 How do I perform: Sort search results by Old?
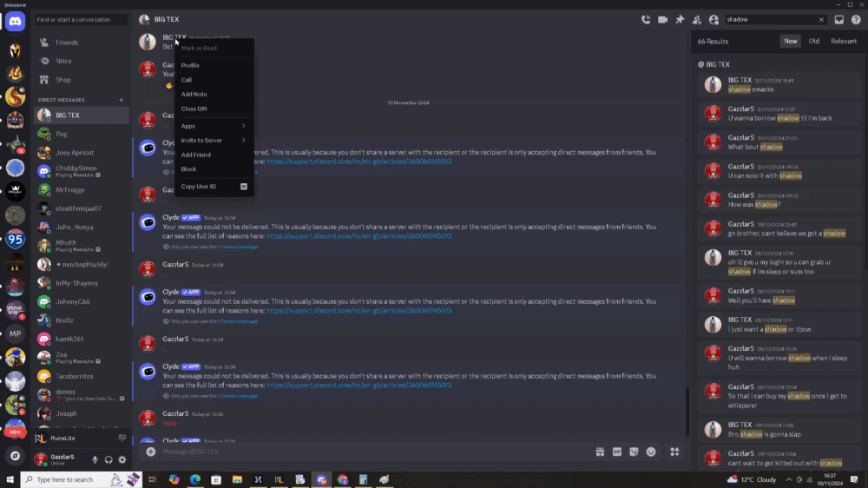814,41
